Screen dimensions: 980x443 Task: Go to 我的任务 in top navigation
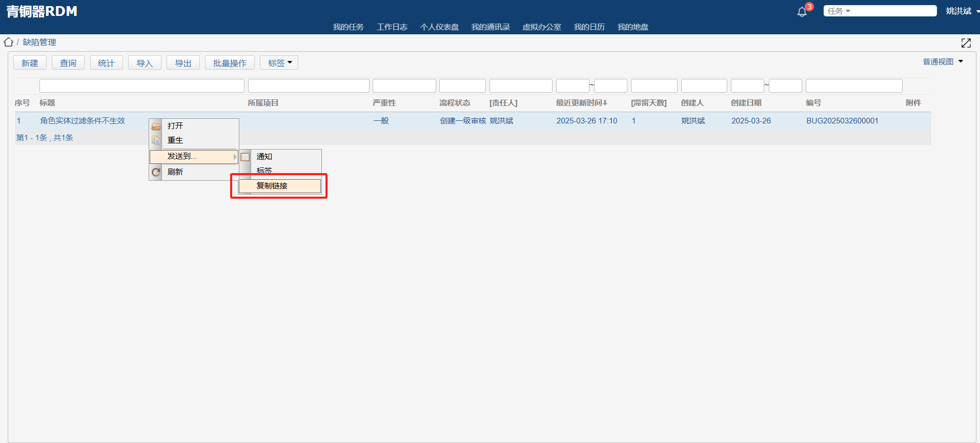click(x=348, y=27)
